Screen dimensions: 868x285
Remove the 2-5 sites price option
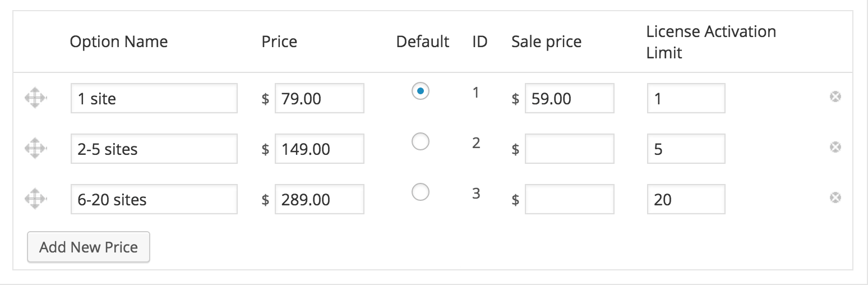(x=835, y=148)
